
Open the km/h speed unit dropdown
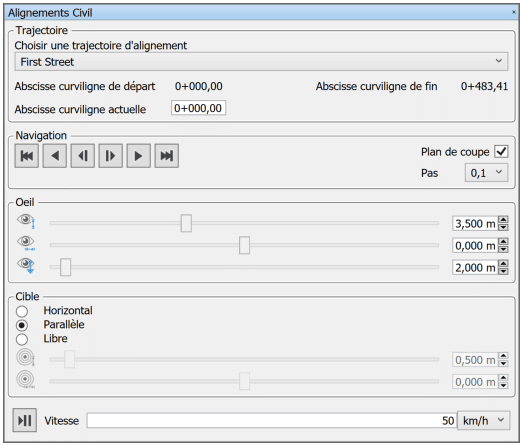[484, 420]
